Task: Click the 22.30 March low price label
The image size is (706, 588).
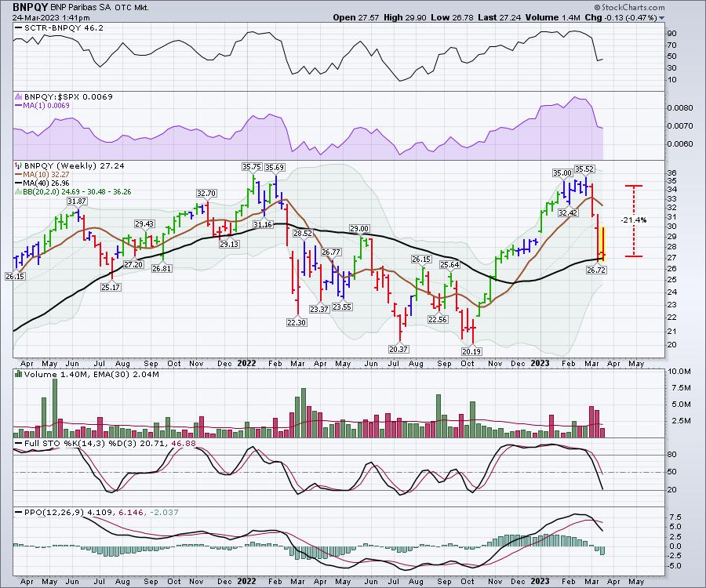Action: (295, 322)
